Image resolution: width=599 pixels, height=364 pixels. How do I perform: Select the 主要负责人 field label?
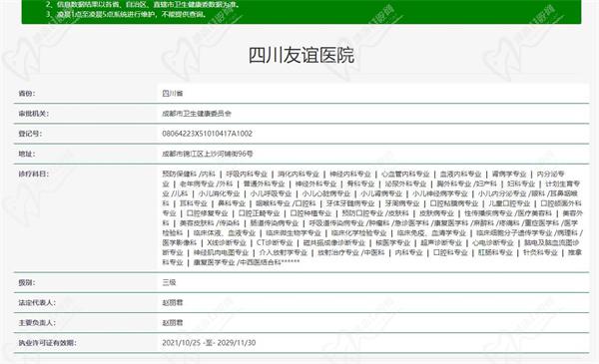click(x=37, y=323)
